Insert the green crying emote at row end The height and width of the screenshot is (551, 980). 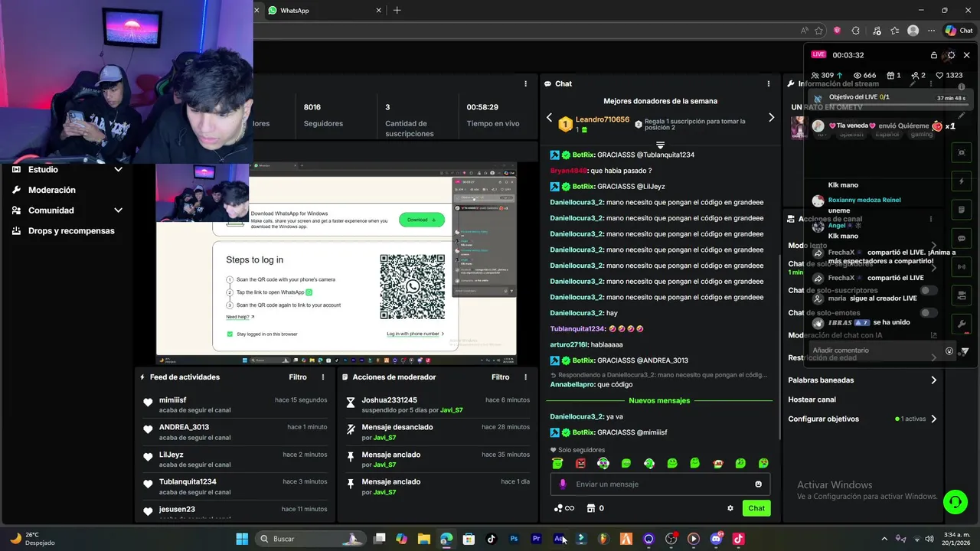click(763, 463)
